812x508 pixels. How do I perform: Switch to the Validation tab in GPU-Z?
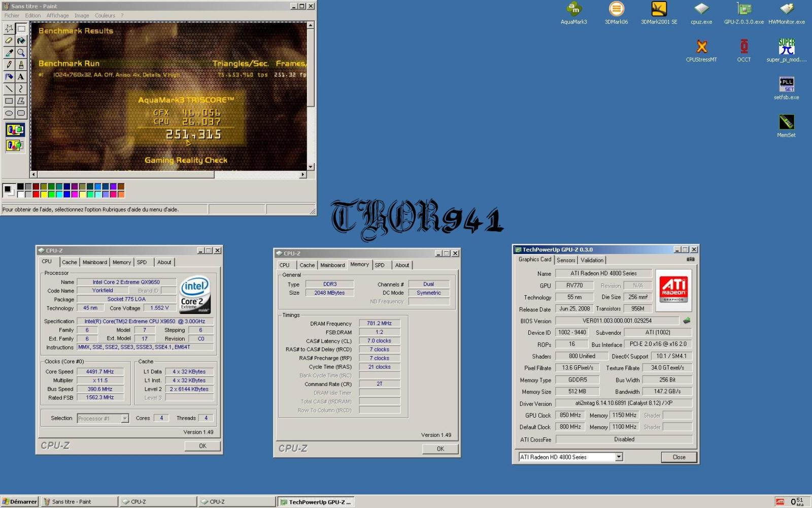tap(592, 260)
